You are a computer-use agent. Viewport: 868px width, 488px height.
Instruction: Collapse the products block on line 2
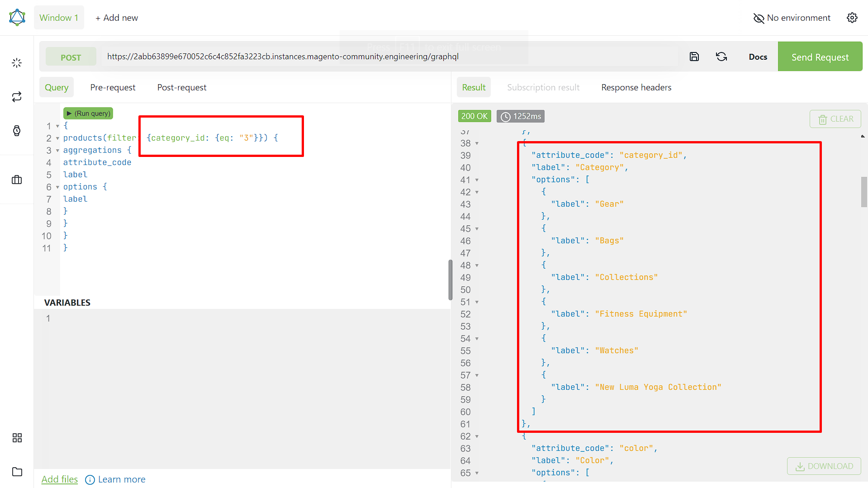[57, 138]
